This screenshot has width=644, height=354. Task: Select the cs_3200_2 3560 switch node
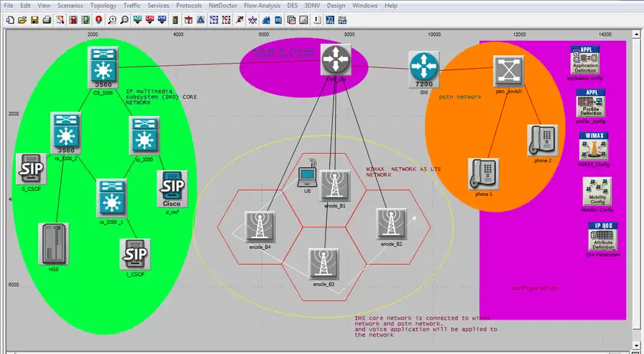point(66,134)
